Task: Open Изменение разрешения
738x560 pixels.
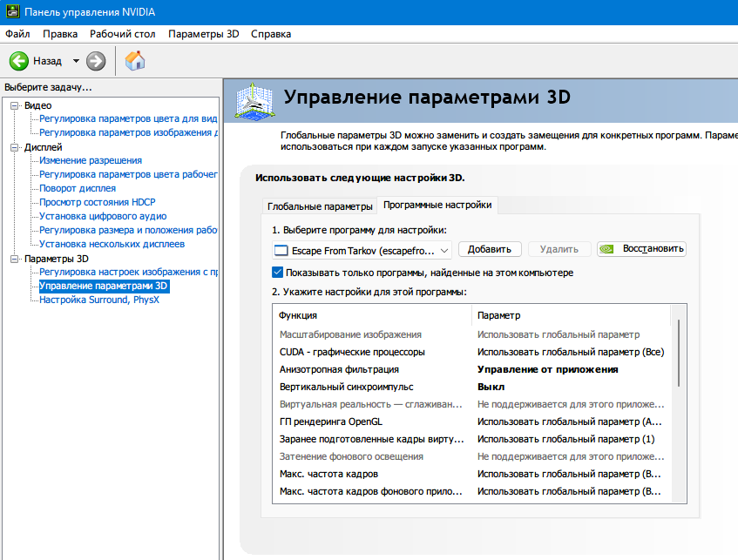Action: coord(91,160)
